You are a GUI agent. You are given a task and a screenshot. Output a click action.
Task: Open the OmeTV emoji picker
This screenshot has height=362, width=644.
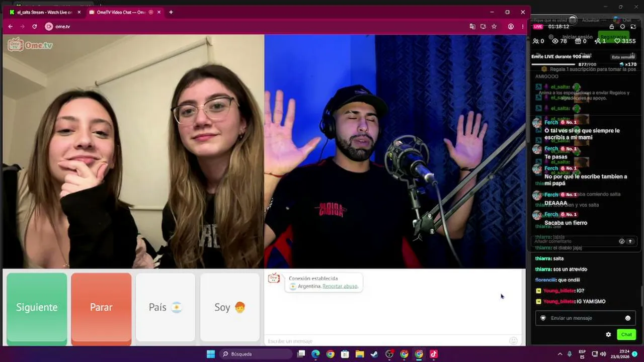pyautogui.click(x=513, y=341)
